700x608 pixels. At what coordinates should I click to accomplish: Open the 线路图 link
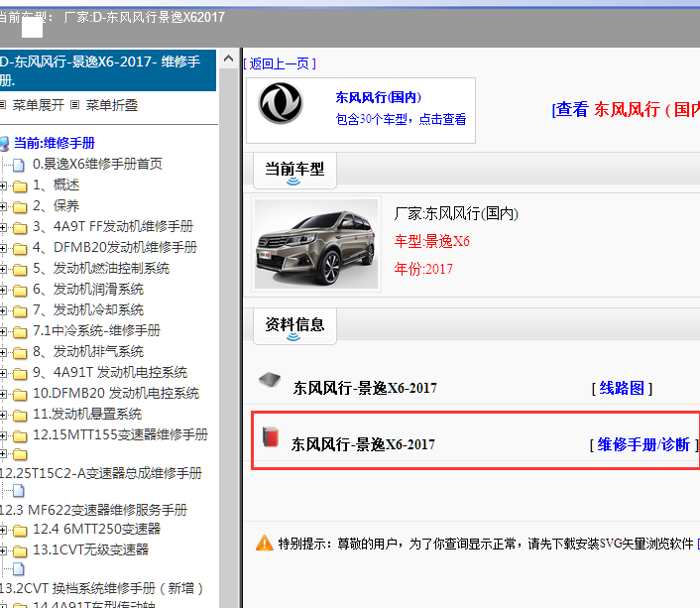pos(622,388)
